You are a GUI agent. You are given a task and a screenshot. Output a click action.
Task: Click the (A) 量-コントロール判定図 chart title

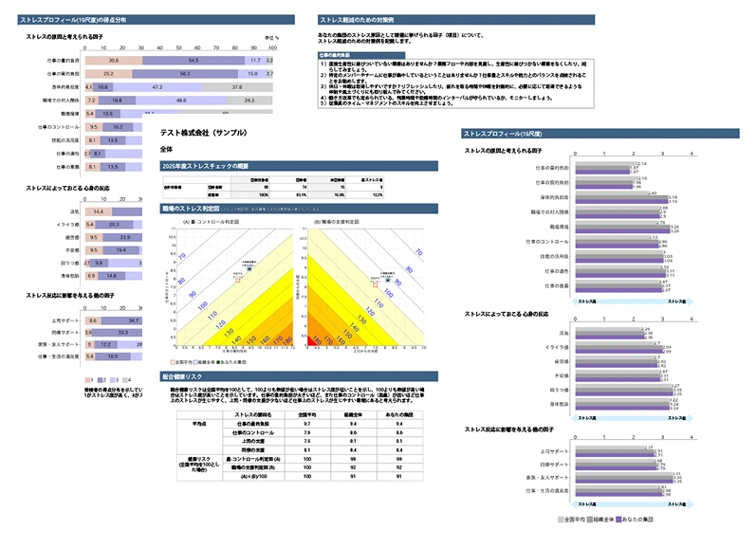[x=212, y=222]
